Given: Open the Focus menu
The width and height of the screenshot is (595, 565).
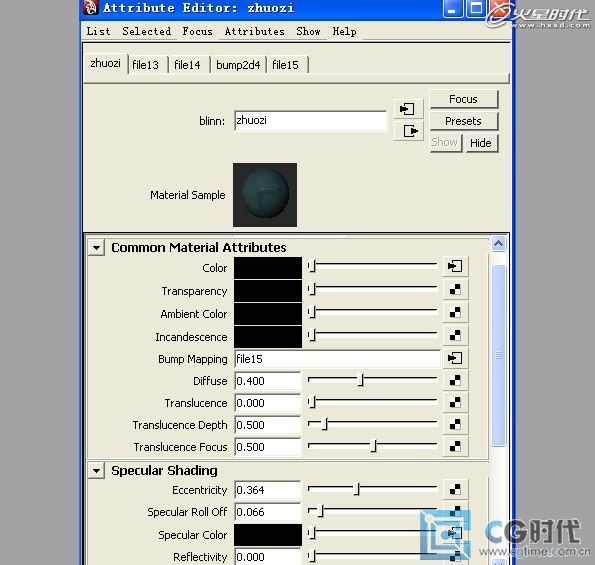Looking at the screenshot, I should (x=197, y=31).
